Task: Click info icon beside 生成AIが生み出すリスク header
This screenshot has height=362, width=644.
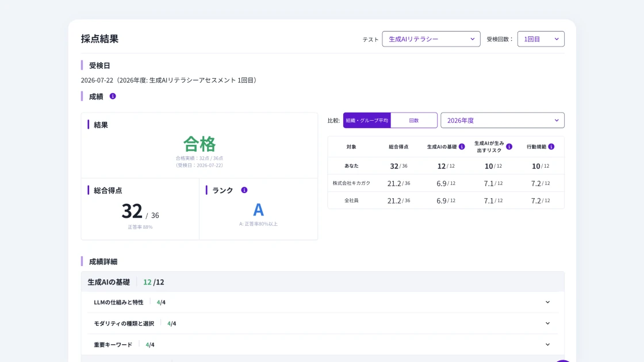Action: [509, 147]
